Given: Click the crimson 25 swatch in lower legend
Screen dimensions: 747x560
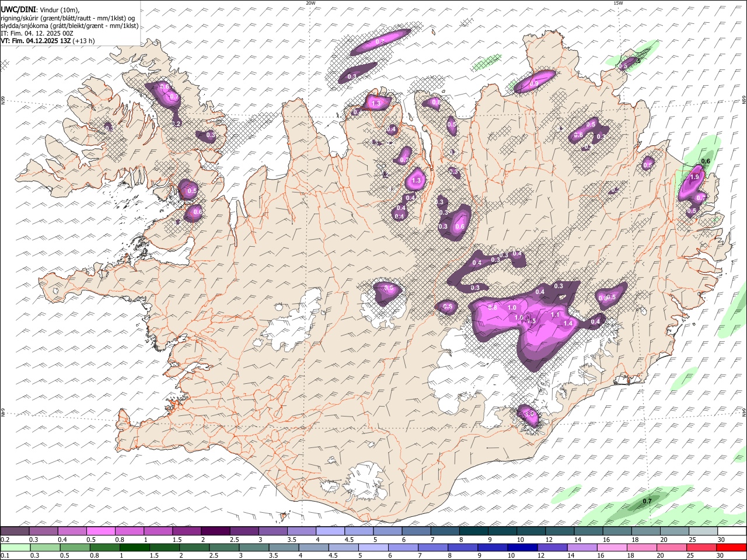Looking at the screenshot, I should tap(701, 548).
